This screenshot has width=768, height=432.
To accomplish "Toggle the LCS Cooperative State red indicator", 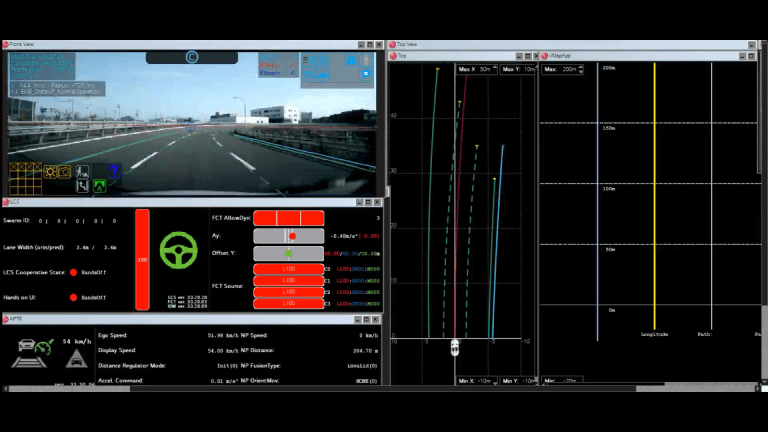I will [74, 273].
